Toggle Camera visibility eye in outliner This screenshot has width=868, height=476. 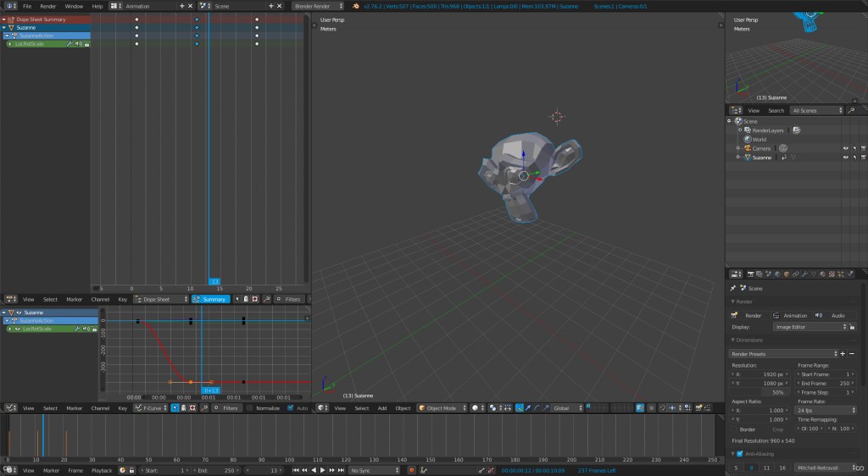coord(845,148)
